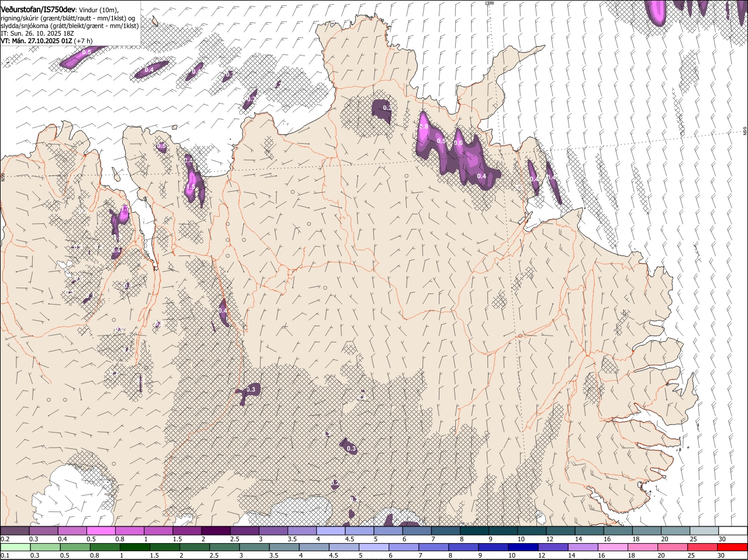Click the deep blue swatch labeled 10 in the lower legend row
This screenshot has width=748, height=560.
525,548
